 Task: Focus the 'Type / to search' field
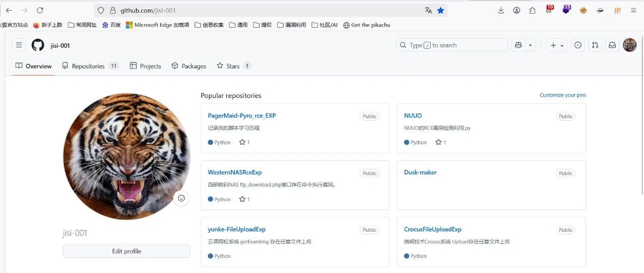tap(452, 45)
